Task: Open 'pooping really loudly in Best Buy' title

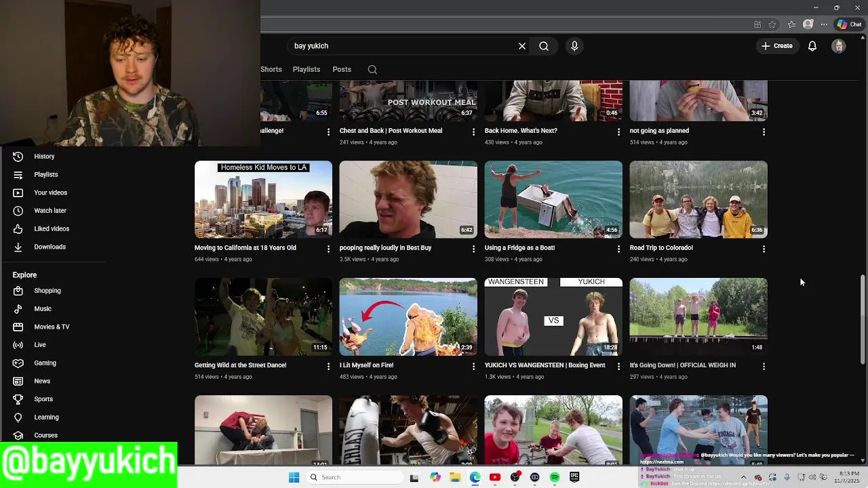Action: coord(385,248)
